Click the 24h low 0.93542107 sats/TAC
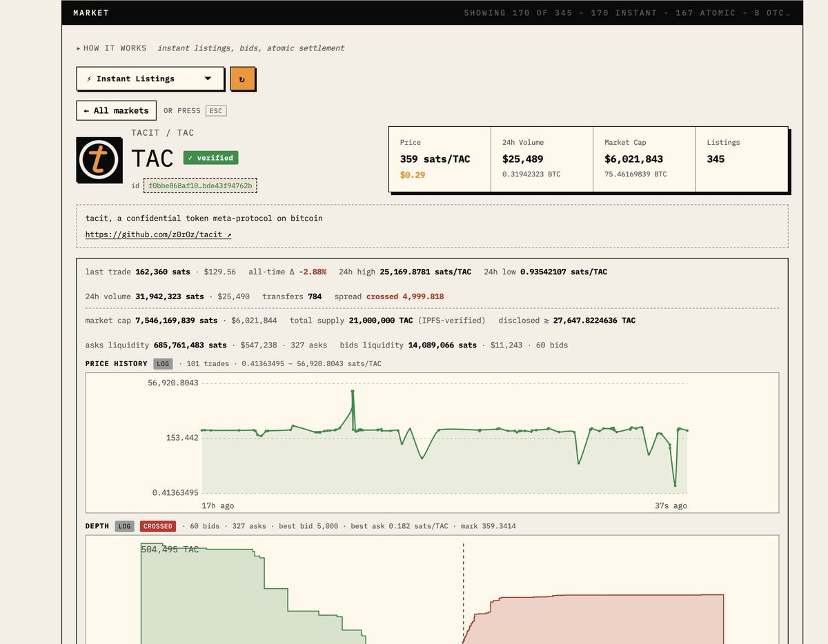This screenshot has height=644, width=828. click(x=564, y=272)
